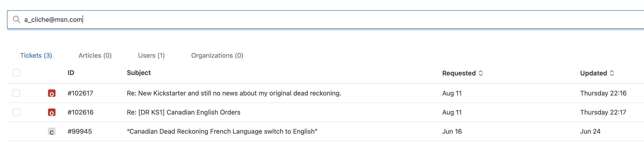Click into the search field with a_cliche@msn.com
644x149 pixels.
[325, 20]
